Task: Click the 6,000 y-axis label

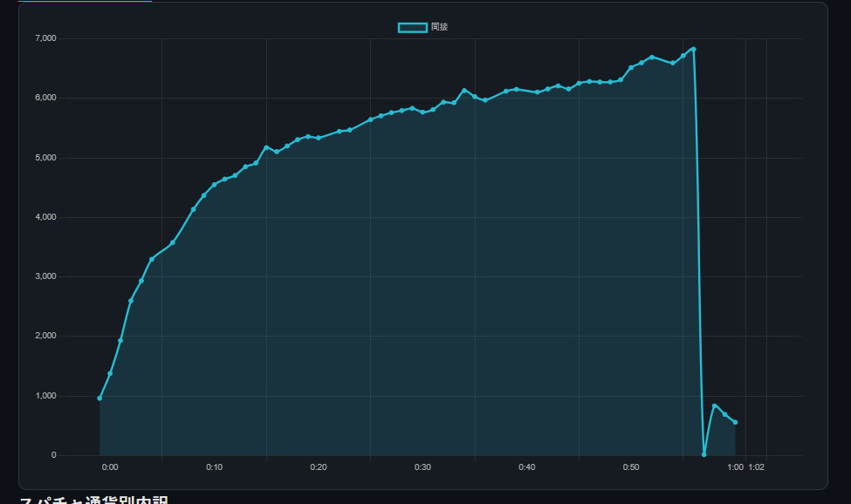Action: [x=45, y=98]
